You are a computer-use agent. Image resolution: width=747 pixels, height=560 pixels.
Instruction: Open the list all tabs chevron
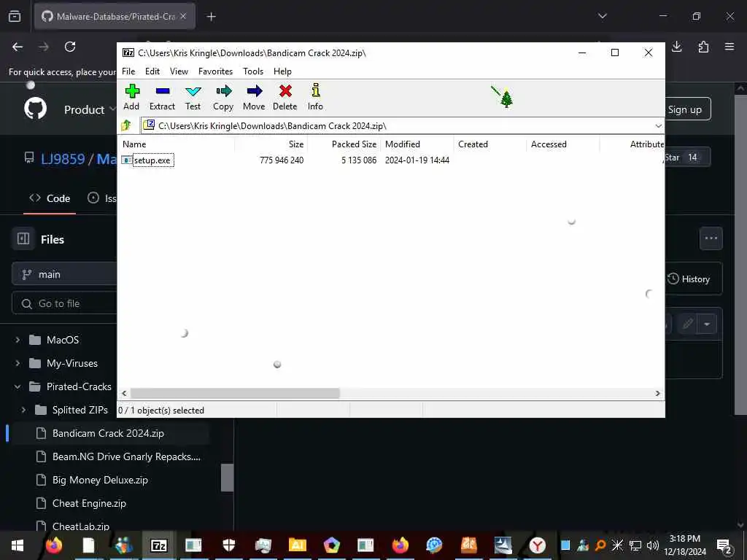click(602, 16)
